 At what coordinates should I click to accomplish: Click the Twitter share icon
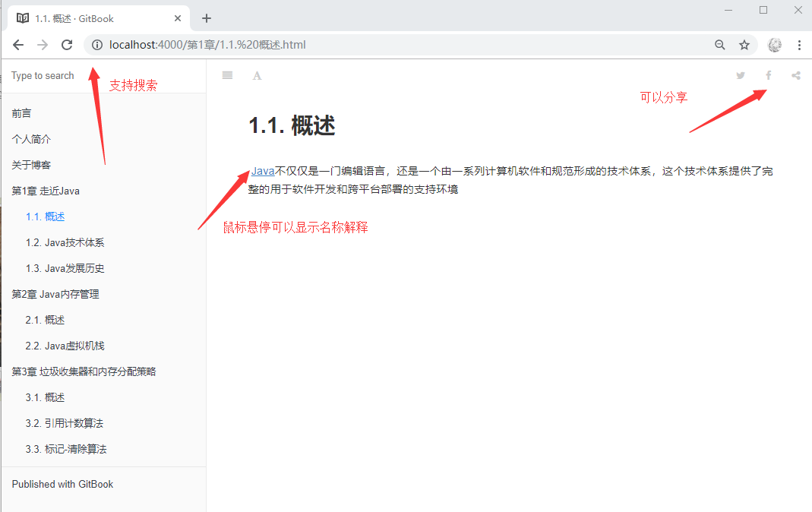pos(740,74)
